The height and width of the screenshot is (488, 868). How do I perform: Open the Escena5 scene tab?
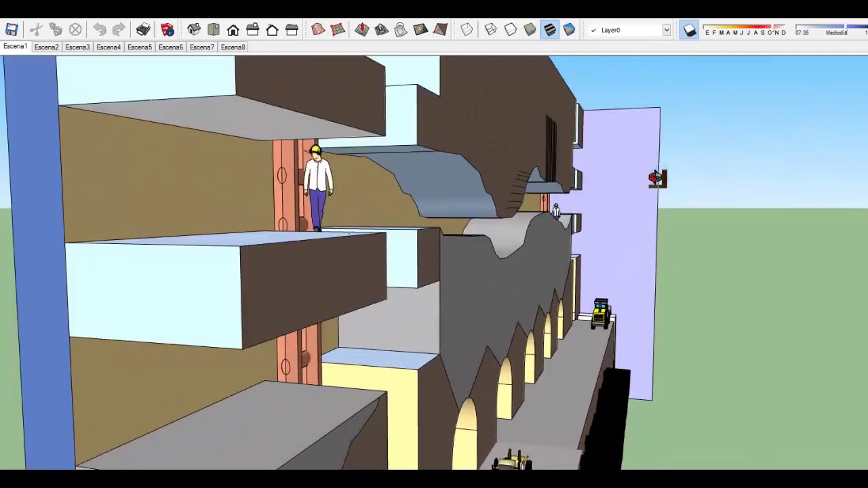(x=140, y=47)
